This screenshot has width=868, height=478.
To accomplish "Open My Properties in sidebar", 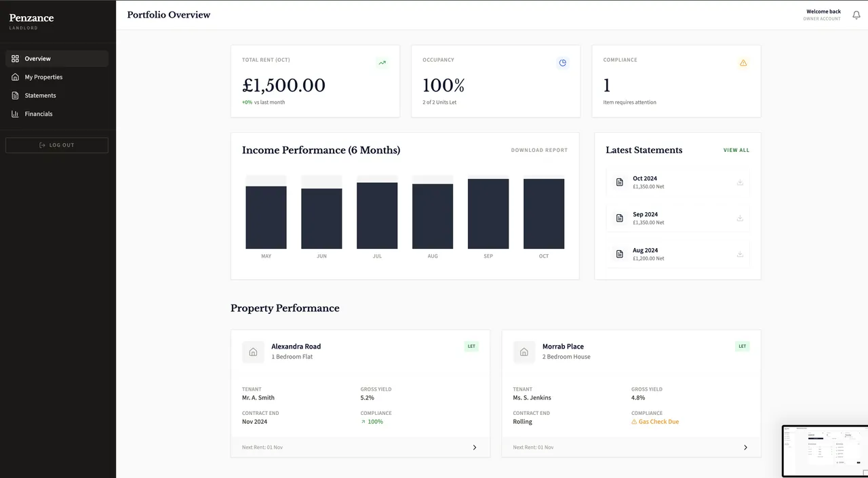I will coord(43,77).
